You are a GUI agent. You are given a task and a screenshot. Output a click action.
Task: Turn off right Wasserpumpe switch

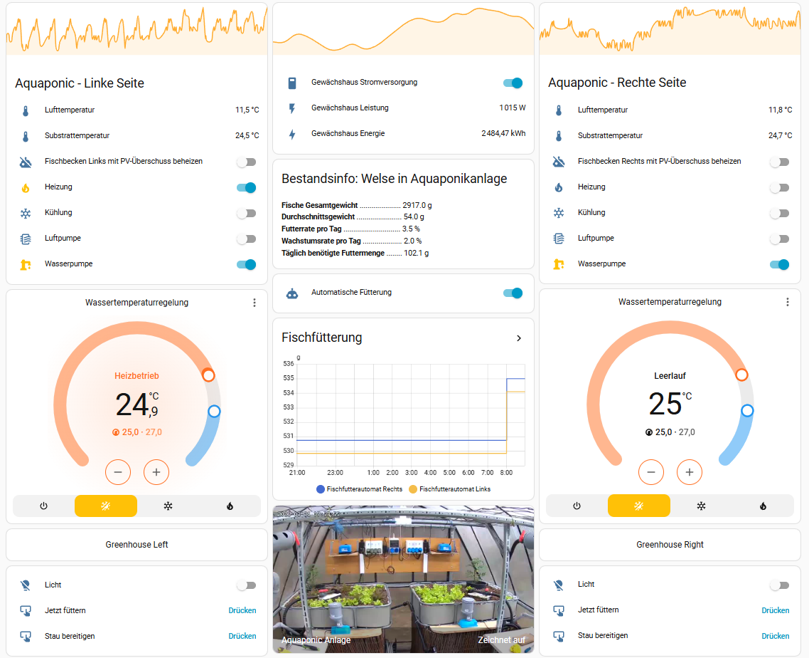click(780, 265)
